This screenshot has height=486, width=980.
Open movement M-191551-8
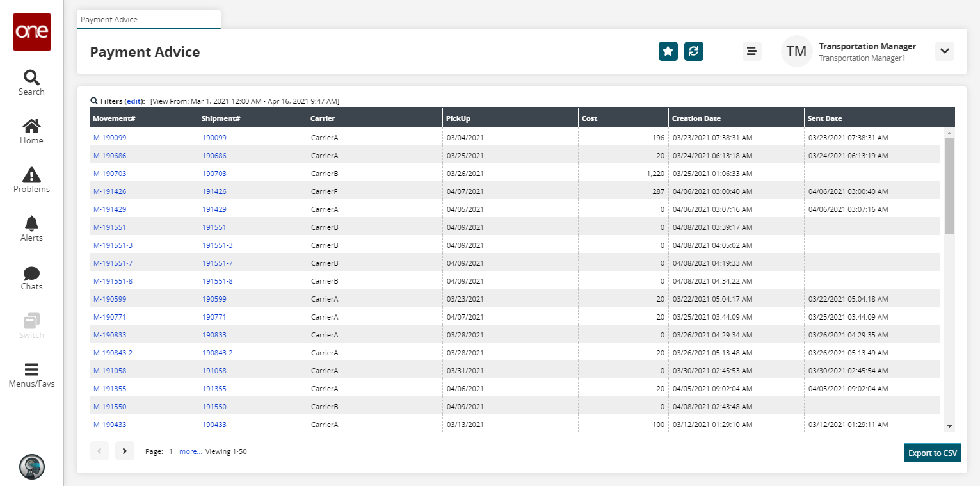tap(113, 281)
